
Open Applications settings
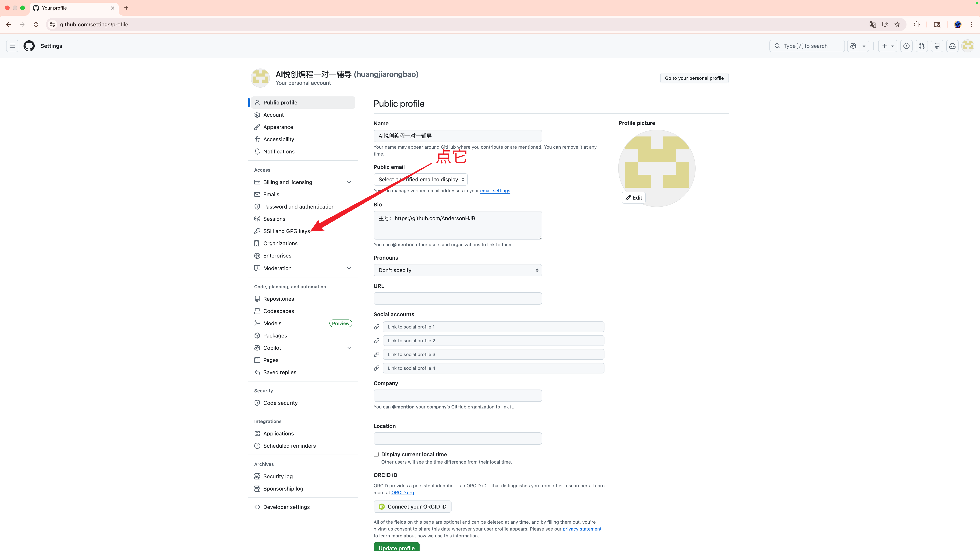[303, 434]
